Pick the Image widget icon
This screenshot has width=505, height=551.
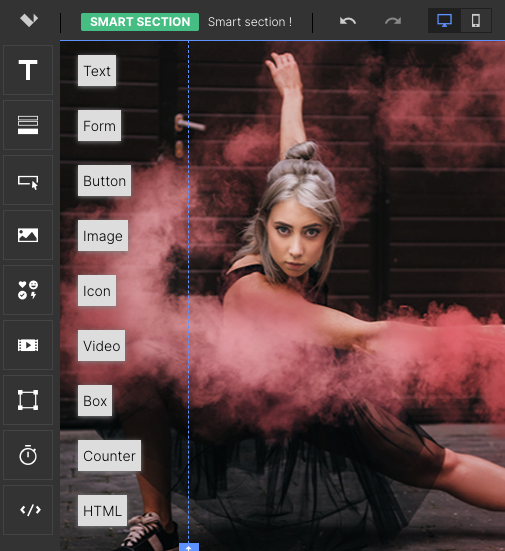(28, 235)
